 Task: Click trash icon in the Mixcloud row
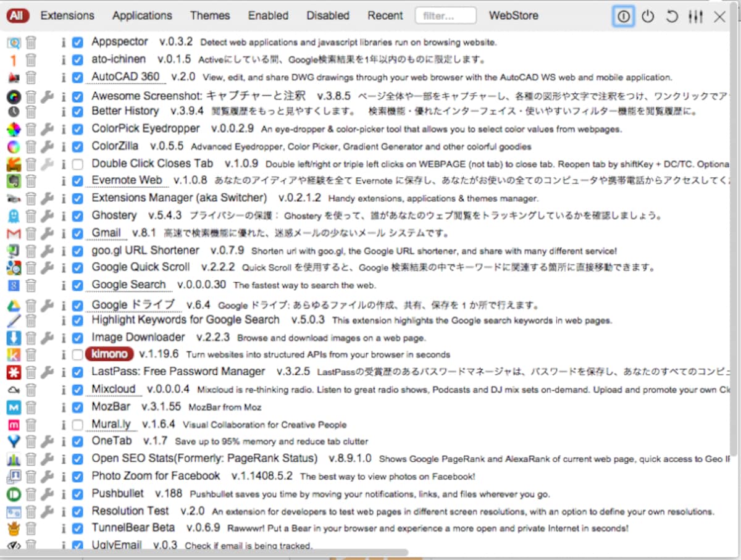31,390
